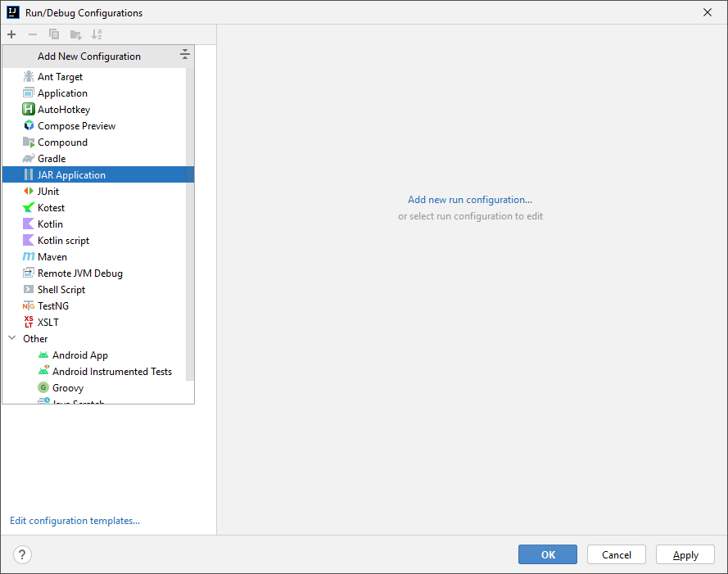Image resolution: width=728 pixels, height=574 pixels.
Task: Select the Maven configuration type
Action: point(52,256)
